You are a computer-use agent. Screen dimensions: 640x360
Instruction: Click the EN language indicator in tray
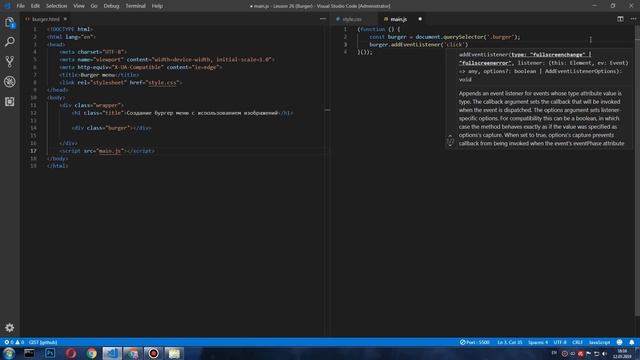(x=554, y=353)
